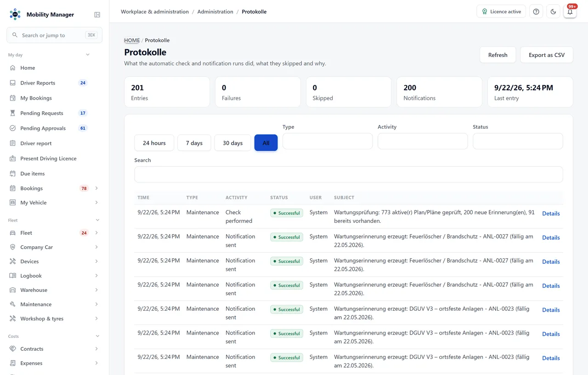Expand the My Vehicle submenu chevron

click(x=96, y=203)
